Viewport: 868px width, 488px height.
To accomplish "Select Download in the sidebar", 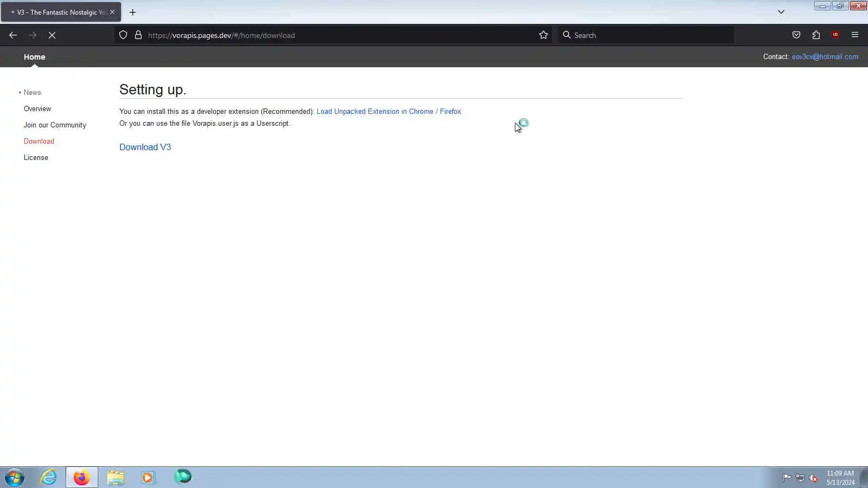I will click(x=39, y=142).
